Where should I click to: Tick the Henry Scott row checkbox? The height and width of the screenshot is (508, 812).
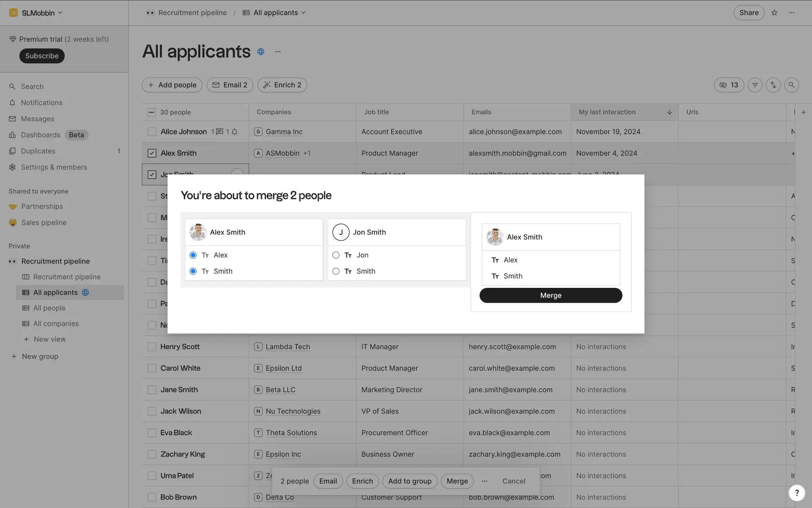(x=152, y=347)
